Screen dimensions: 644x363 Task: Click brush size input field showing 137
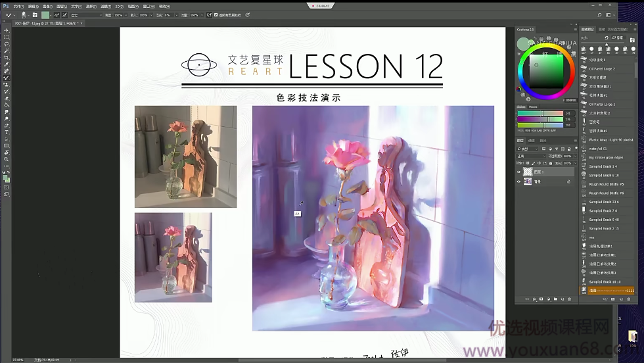click(x=618, y=38)
